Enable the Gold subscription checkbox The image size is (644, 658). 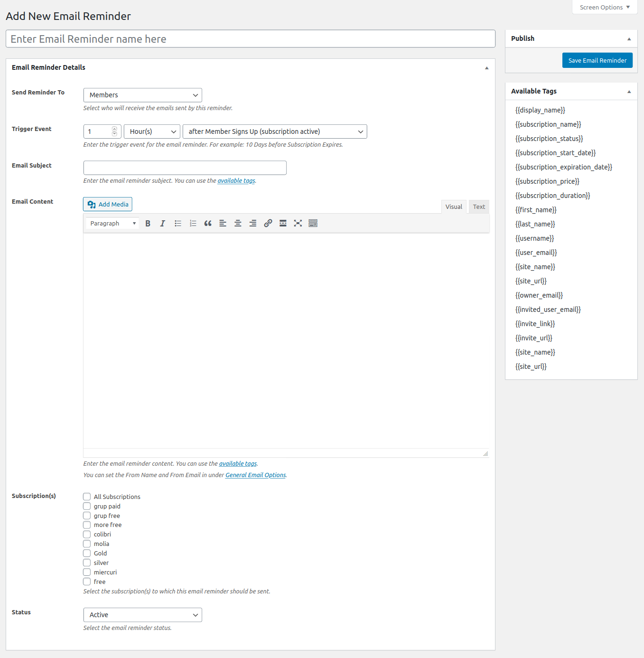click(x=87, y=553)
